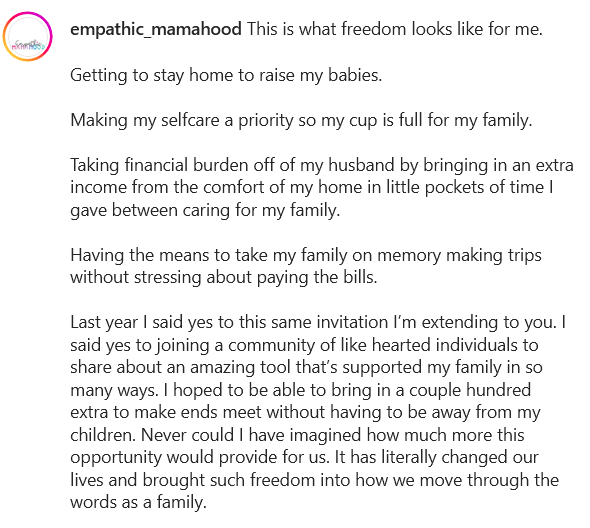Viewport: 590px width, 528px height.
Task: Click the "Having the means to take" line
Action: pos(306,255)
